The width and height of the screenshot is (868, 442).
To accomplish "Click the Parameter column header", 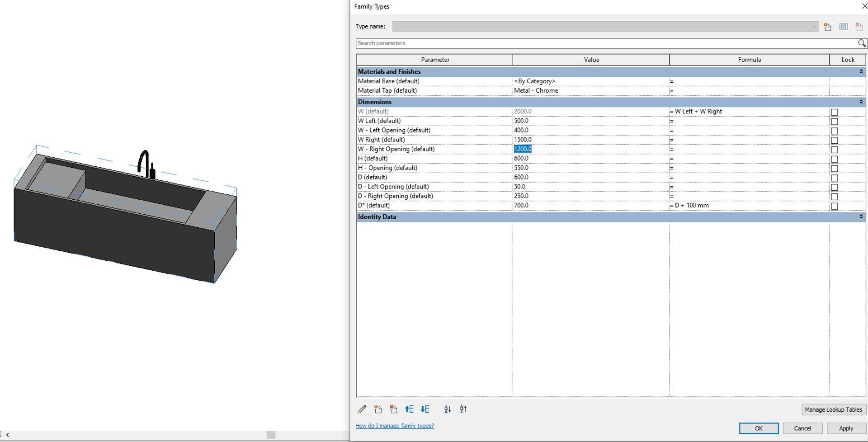I will 435,60.
